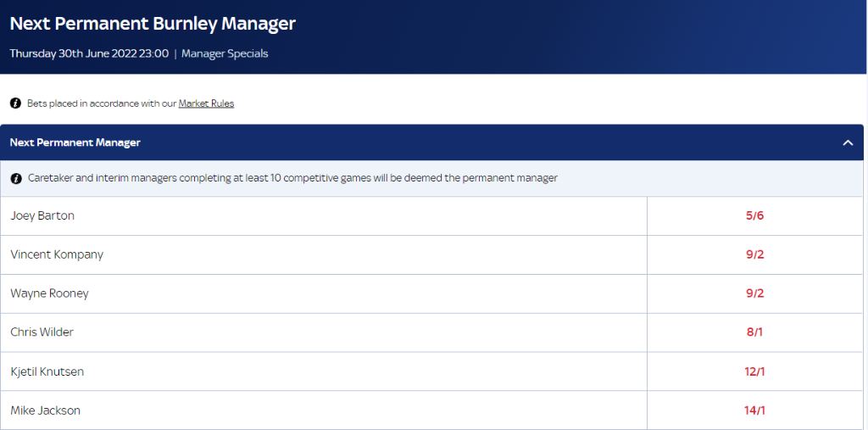Click the Next Permanent Burnley Manager title

click(153, 24)
